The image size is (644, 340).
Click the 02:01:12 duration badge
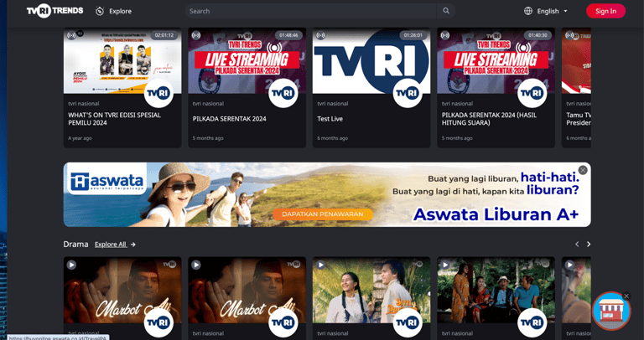click(164, 35)
